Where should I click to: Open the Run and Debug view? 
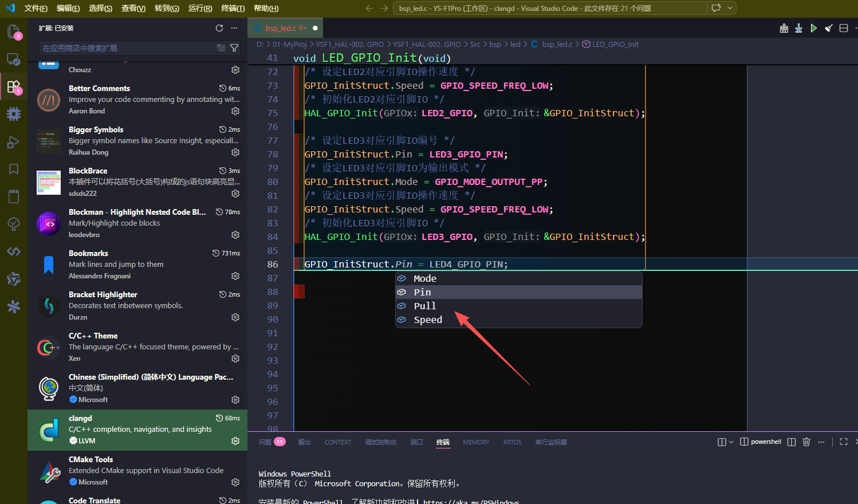coord(13,141)
